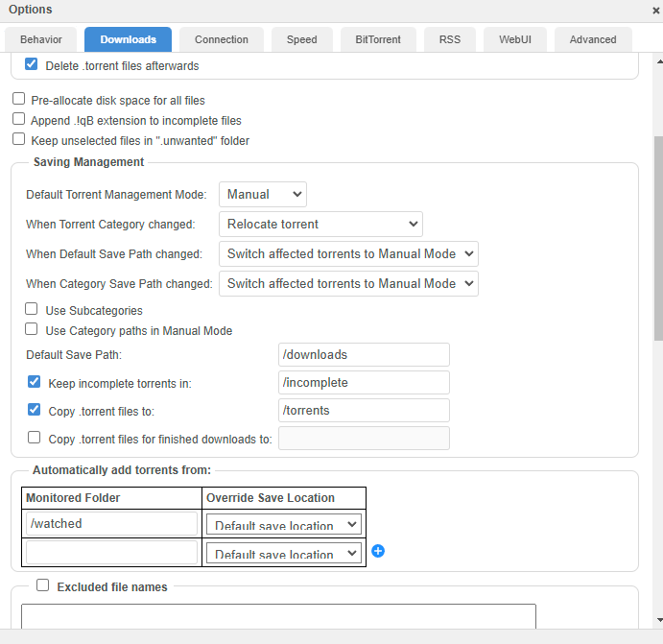Open override save location dropdown for /watched
This screenshot has height=644, width=663.
pos(284,524)
